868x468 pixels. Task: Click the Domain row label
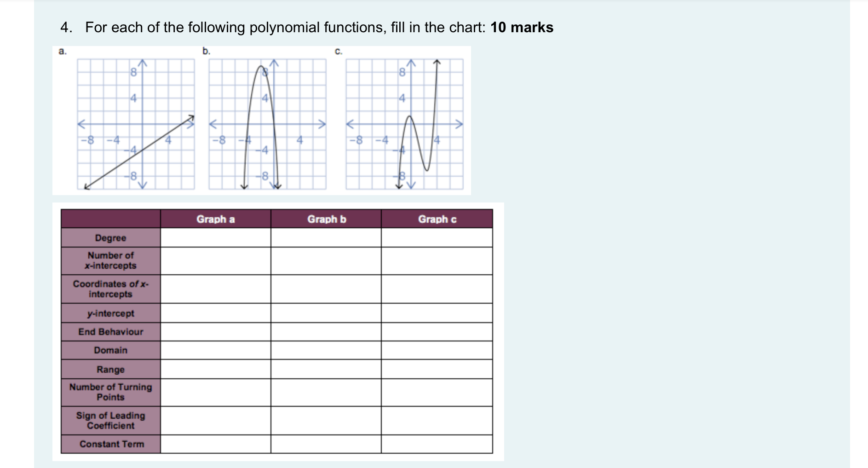[110, 350]
